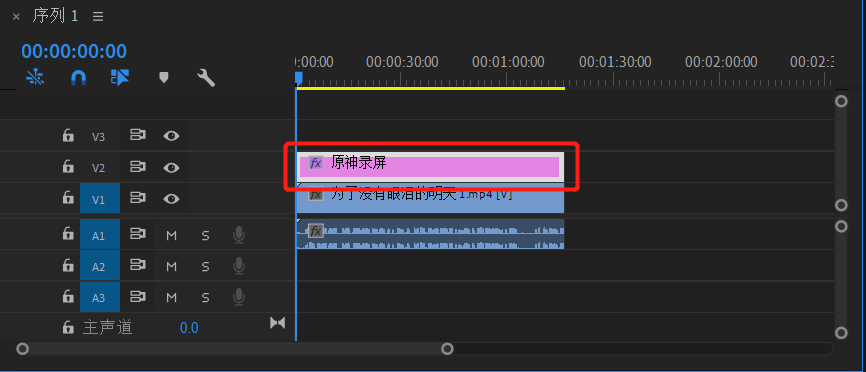866x372 pixels.
Task: Toggle timeline snapping magnet icon
Action: coord(78,78)
